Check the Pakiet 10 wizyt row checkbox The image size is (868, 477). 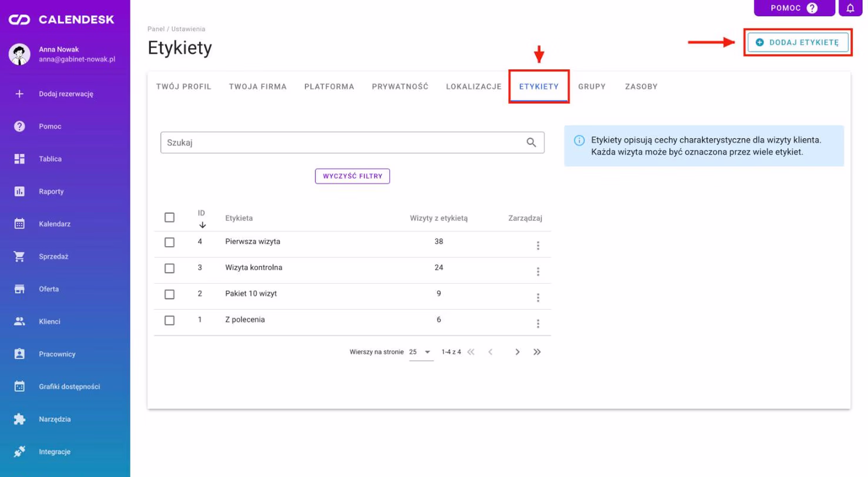point(170,294)
